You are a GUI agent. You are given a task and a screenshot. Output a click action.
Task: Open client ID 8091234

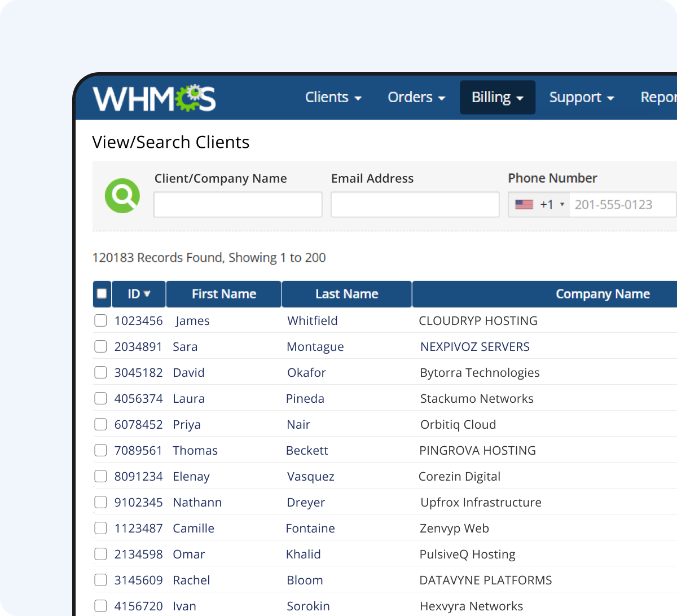(x=138, y=476)
